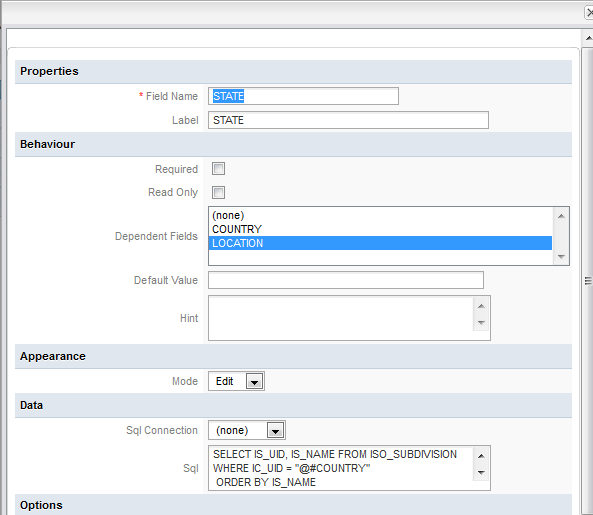The width and height of the screenshot is (593, 515).
Task: Open the Mode dropdown
Action: (254, 382)
